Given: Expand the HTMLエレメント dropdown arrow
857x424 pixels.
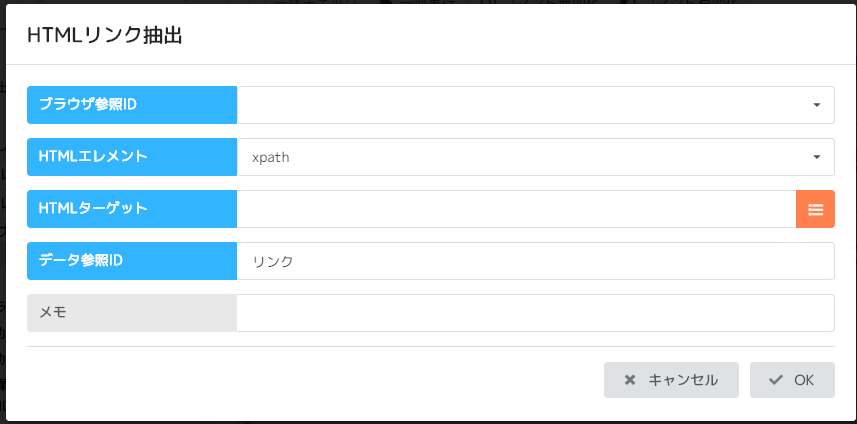Looking at the screenshot, I should (x=816, y=157).
